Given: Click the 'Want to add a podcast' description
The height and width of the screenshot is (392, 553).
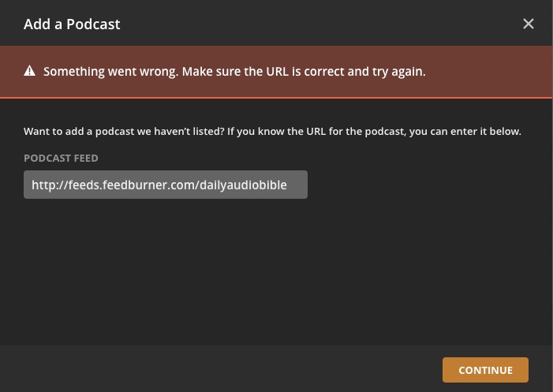Looking at the screenshot, I should 272,131.
